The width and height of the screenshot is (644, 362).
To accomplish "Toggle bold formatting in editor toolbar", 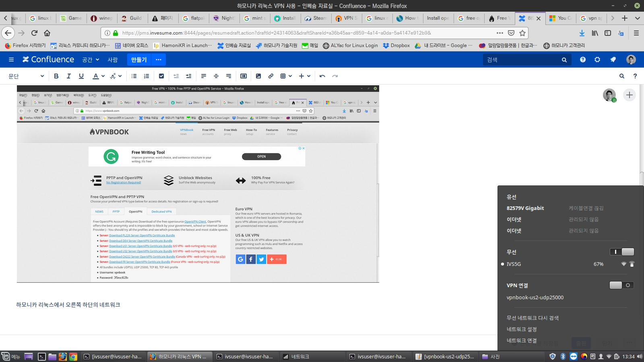I will pos(56,76).
